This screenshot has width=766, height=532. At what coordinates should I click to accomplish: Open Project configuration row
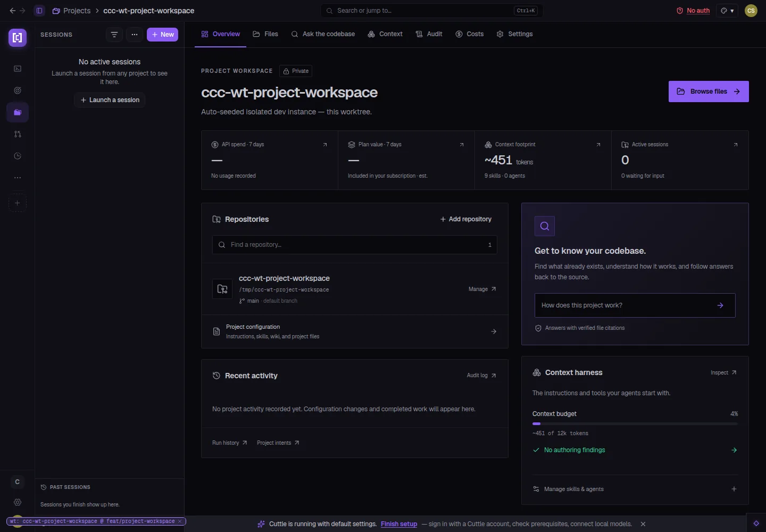[355, 331]
